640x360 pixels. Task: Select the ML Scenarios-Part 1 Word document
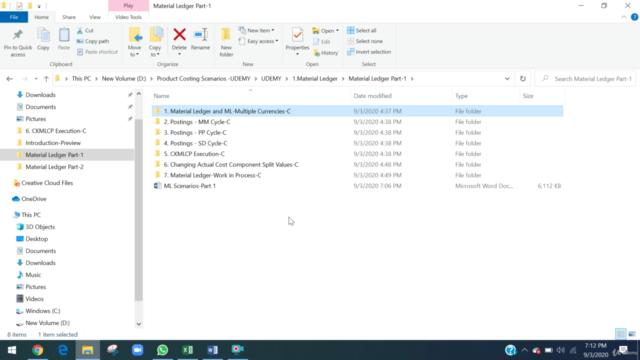pos(189,185)
